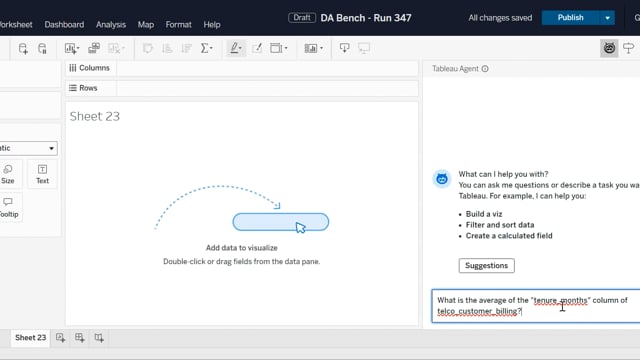Open the Analysis menu

[111, 24]
